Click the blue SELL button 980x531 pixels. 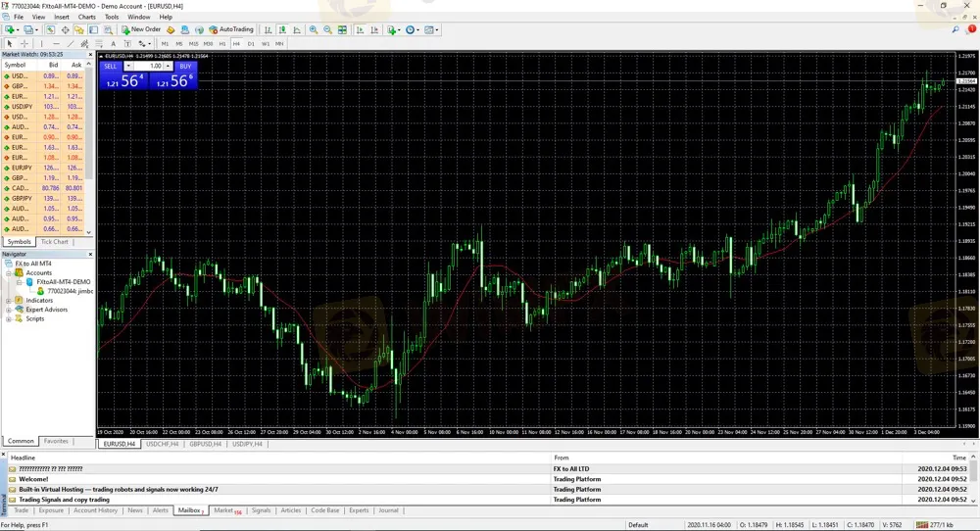pos(111,66)
